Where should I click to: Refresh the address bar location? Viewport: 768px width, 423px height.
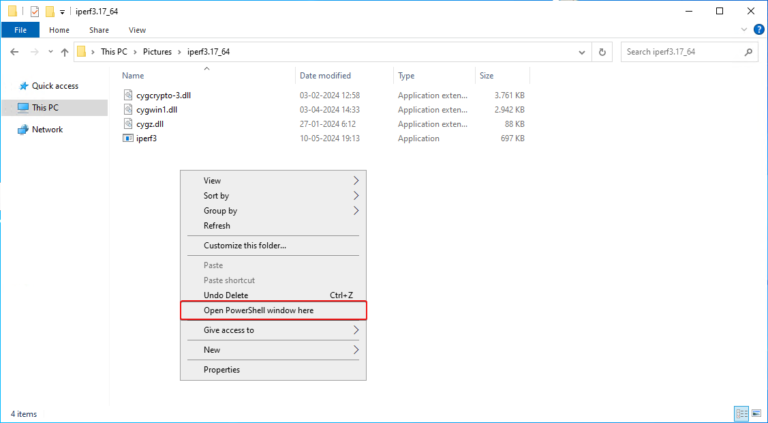point(602,52)
